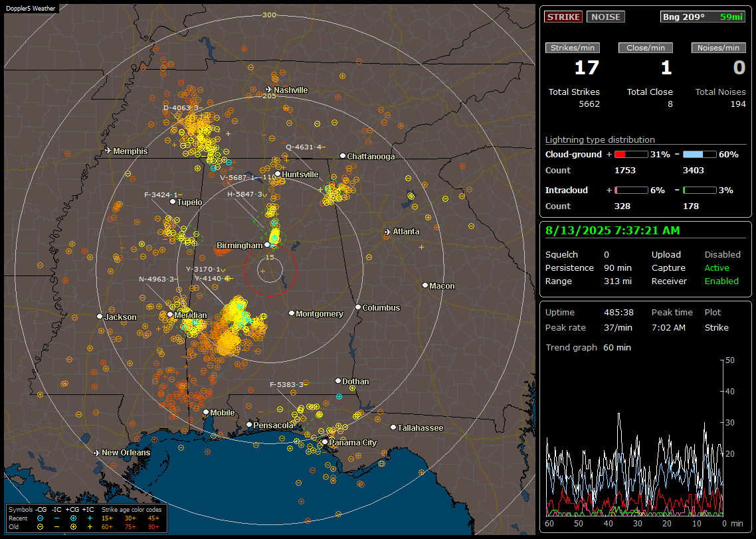The width and height of the screenshot is (756, 539).
Task: Click the Trend graph 60 min value
Action: point(616,348)
